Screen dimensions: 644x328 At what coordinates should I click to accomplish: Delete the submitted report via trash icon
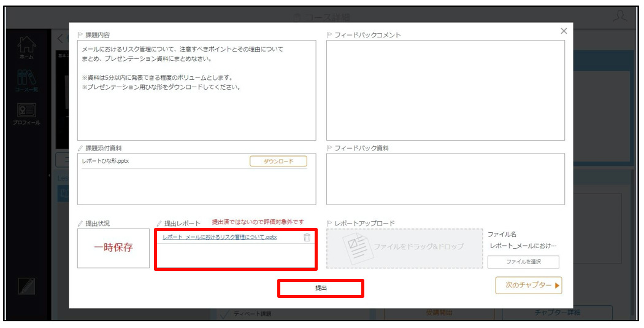click(307, 238)
